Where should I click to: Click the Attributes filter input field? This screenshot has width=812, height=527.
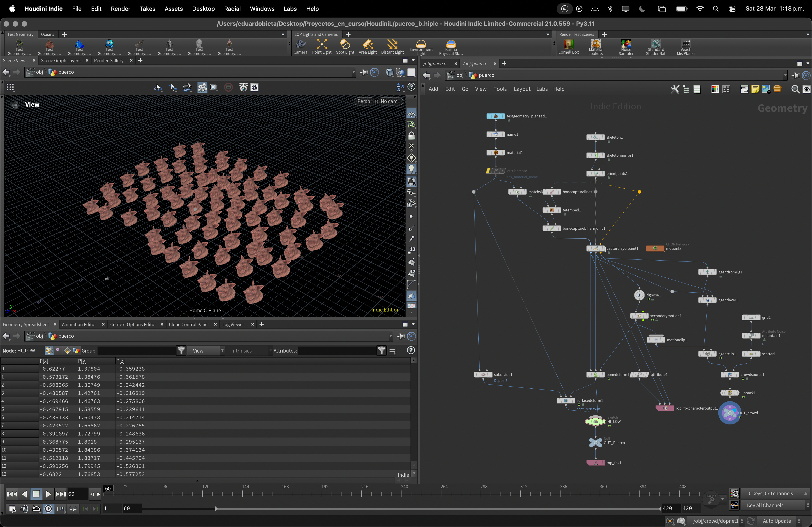[337, 351]
